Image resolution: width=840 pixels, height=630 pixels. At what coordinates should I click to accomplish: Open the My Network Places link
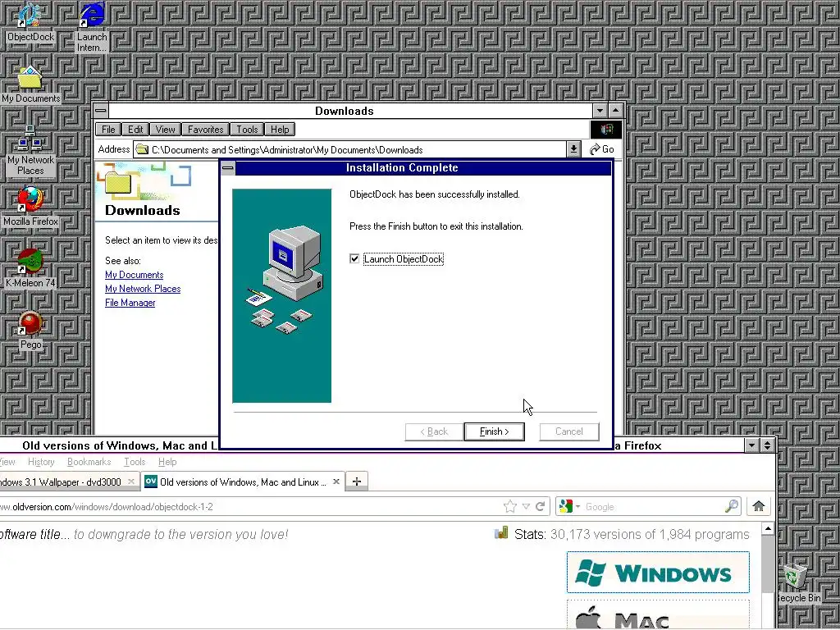tap(143, 289)
